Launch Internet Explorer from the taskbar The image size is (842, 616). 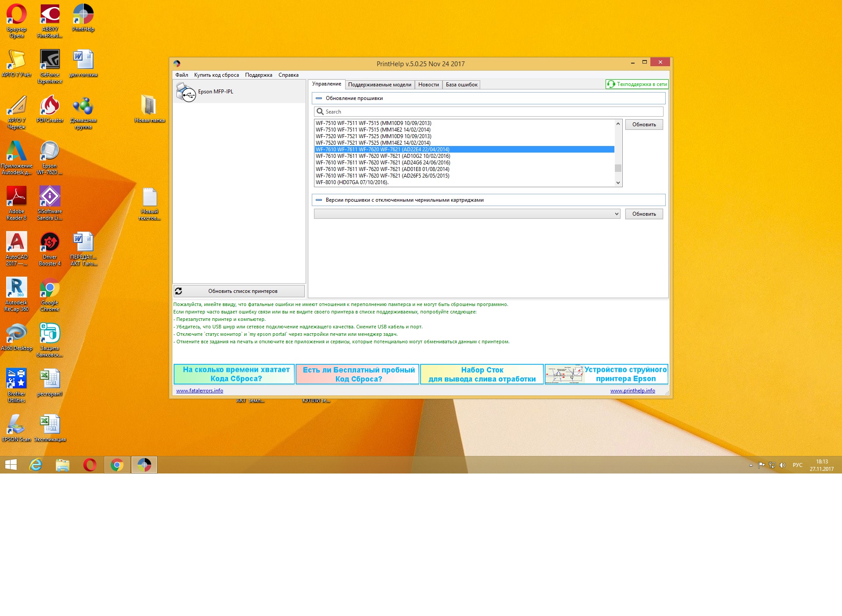point(36,465)
